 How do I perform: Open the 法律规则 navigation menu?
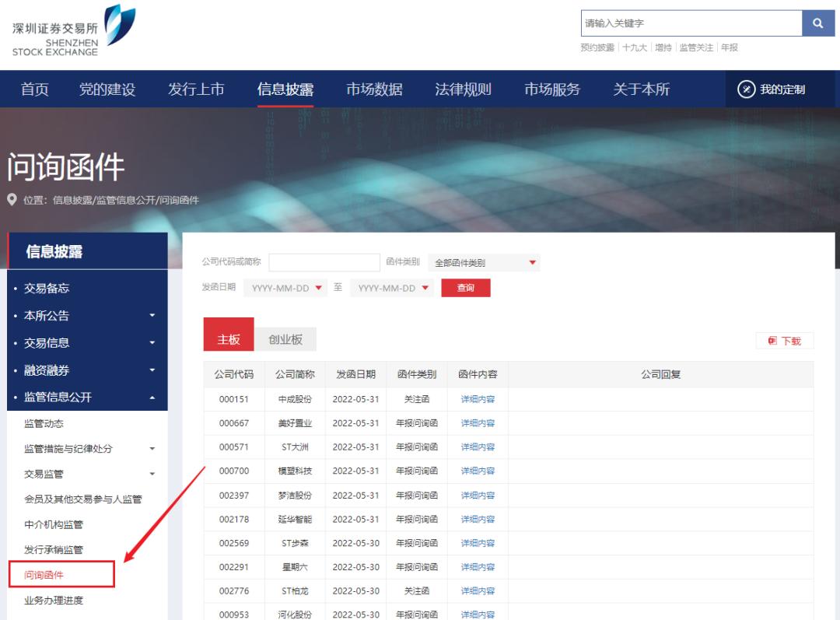(x=465, y=89)
